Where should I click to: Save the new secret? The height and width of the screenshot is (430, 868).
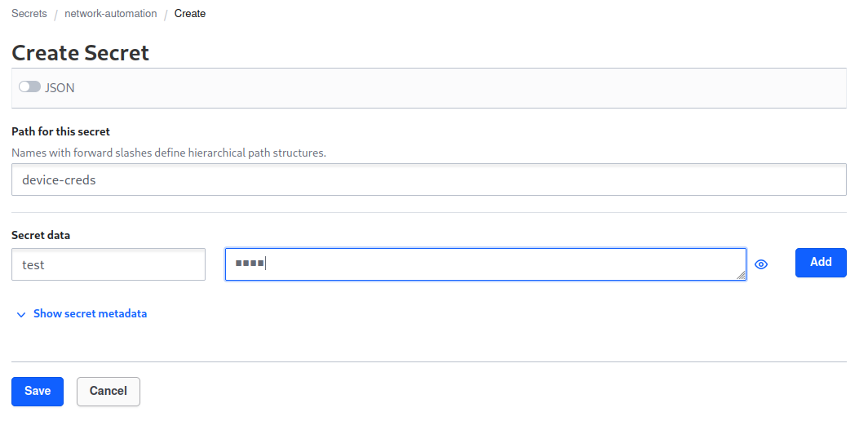[38, 391]
